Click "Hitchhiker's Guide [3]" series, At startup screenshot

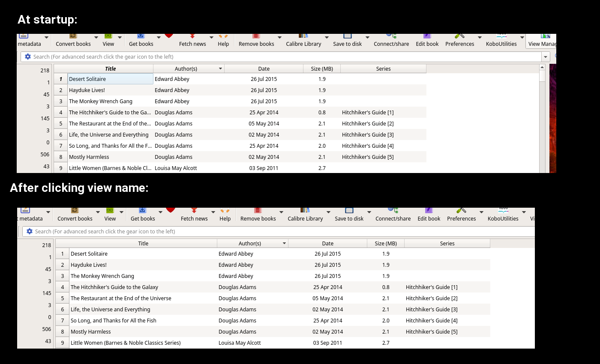pyautogui.click(x=368, y=134)
